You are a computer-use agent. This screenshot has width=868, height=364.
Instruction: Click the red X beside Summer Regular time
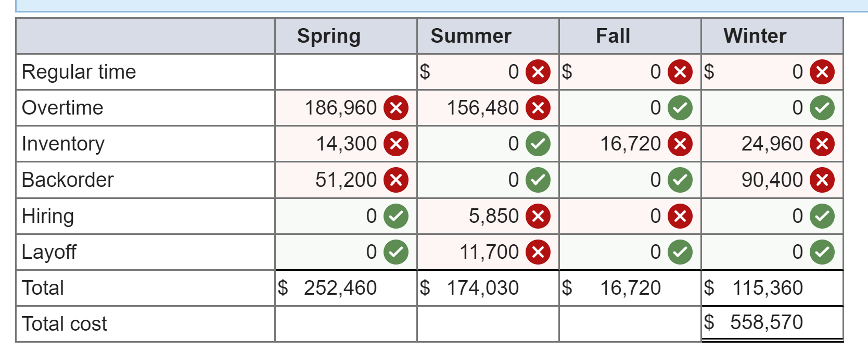pos(539,72)
